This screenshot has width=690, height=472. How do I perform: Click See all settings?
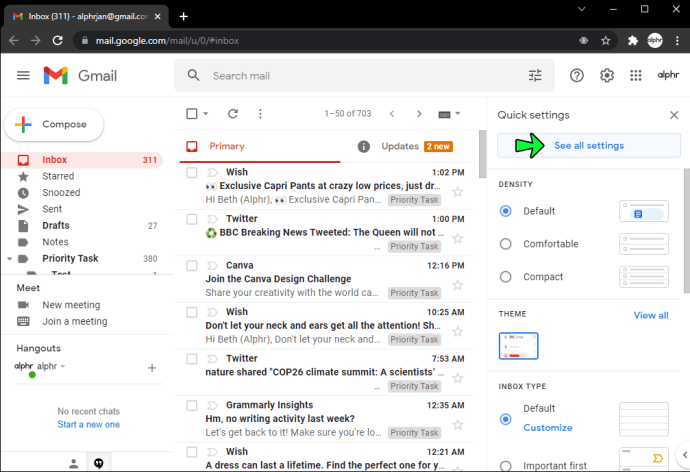point(589,146)
